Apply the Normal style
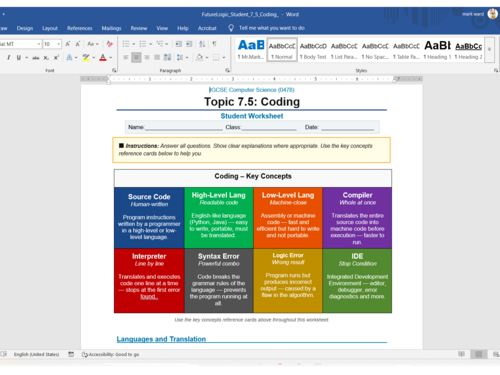 point(282,50)
